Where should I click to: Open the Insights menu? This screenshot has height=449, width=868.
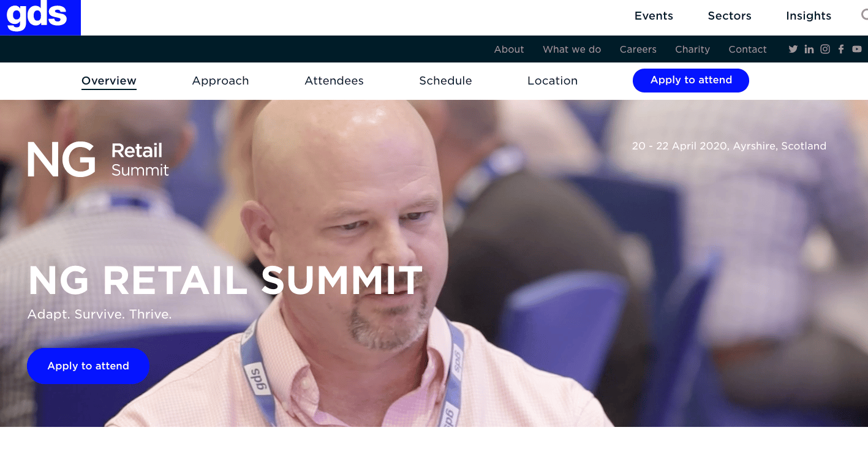(x=809, y=17)
